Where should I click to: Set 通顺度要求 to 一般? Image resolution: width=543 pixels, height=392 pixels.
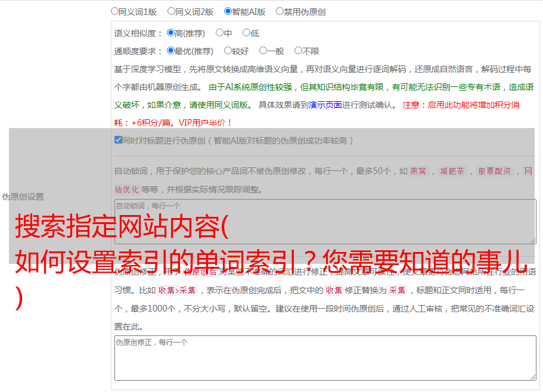263,51
